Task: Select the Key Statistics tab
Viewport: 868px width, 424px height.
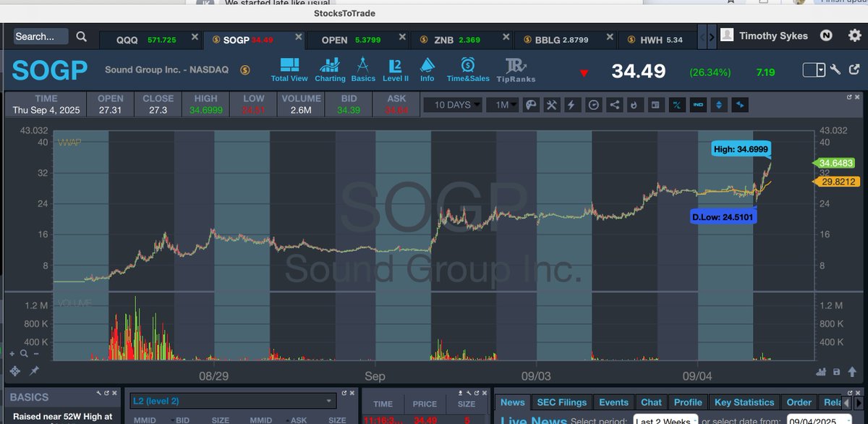Action: (744, 402)
